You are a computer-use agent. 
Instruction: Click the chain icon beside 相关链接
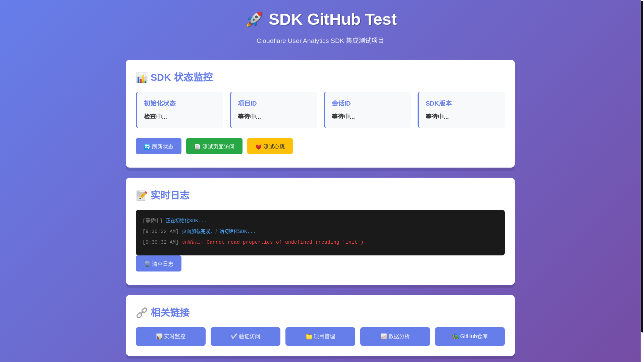click(x=142, y=313)
